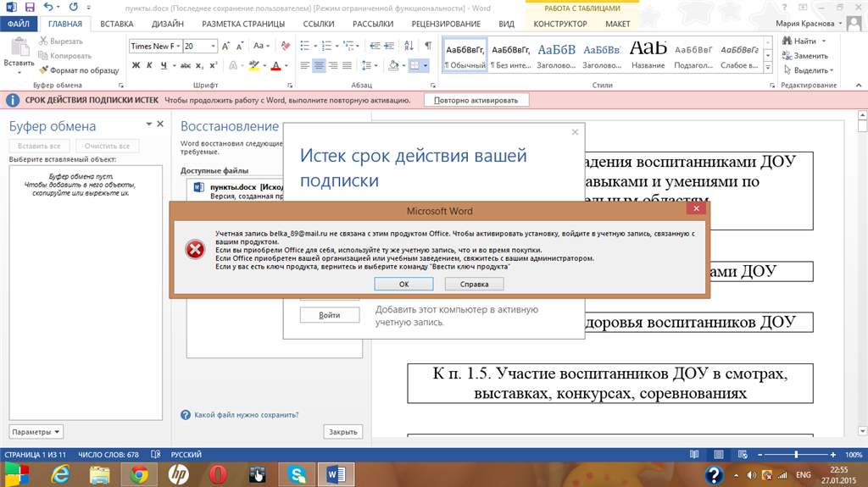Screen dimensions: 868x487
Task: Open Skype from the taskbar
Action: click(x=297, y=474)
